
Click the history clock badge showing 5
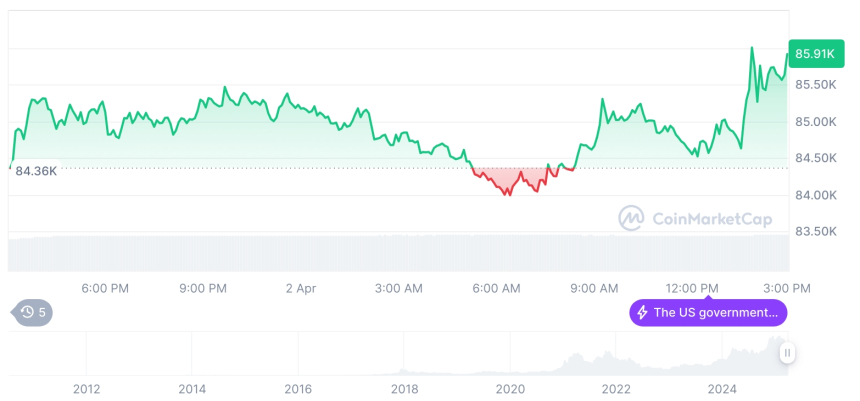(x=33, y=313)
